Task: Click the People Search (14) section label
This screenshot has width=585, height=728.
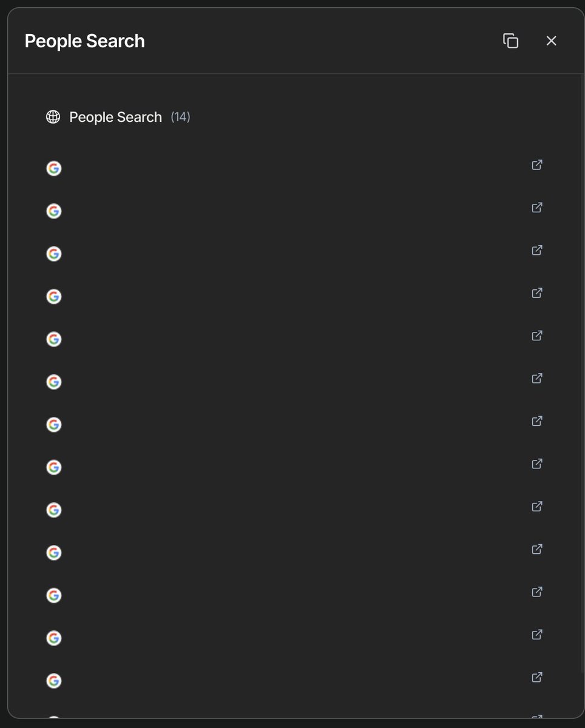Action: (130, 117)
